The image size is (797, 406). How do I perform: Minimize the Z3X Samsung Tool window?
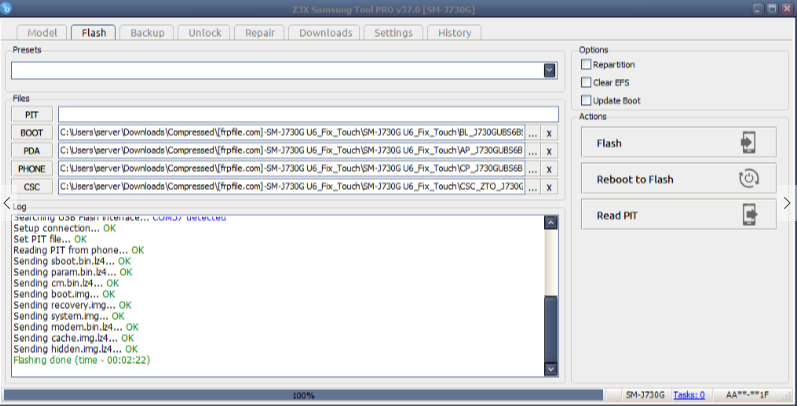tap(758, 9)
